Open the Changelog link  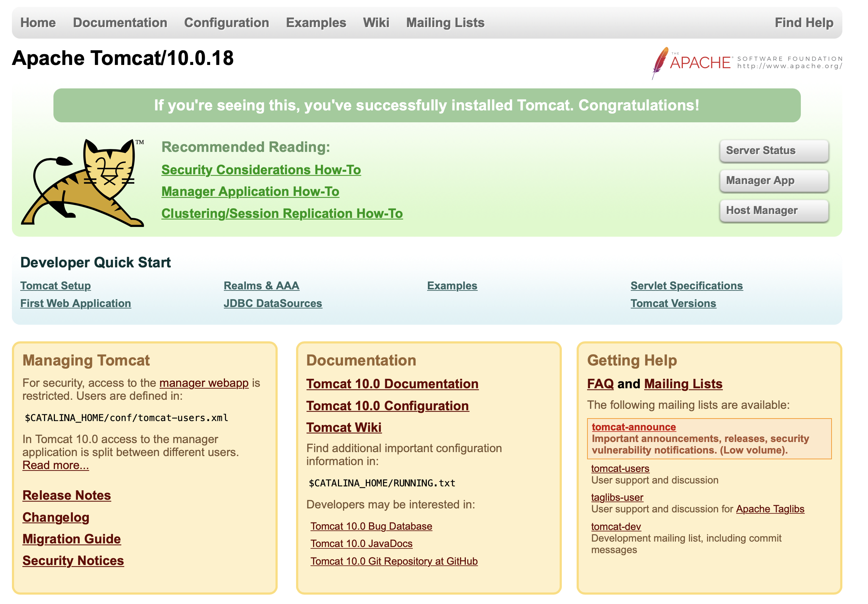coord(56,517)
